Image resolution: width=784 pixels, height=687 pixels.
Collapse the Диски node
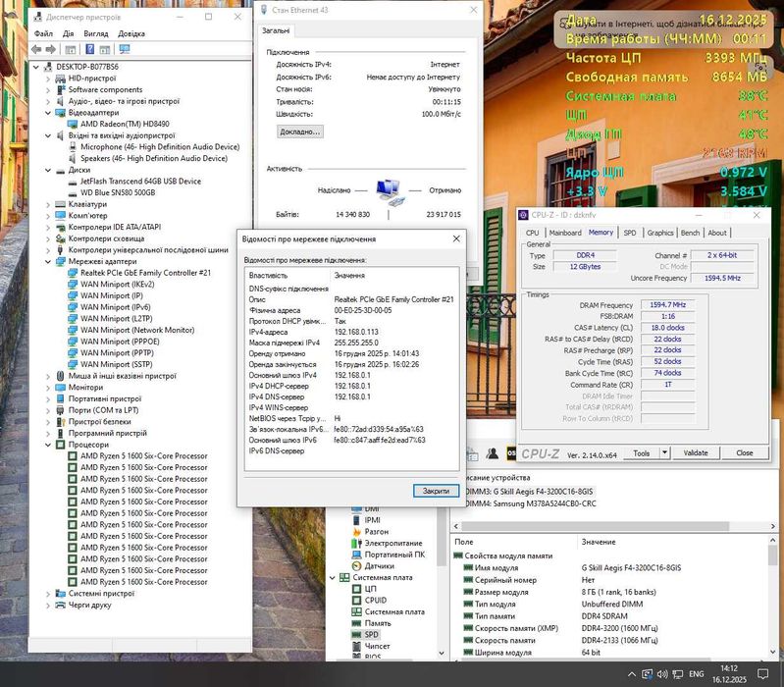pyautogui.click(x=48, y=170)
